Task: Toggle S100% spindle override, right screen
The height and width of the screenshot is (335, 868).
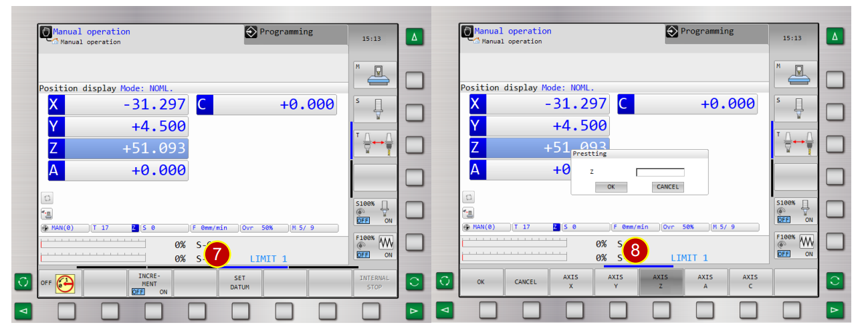Action: click(x=795, y=211)
